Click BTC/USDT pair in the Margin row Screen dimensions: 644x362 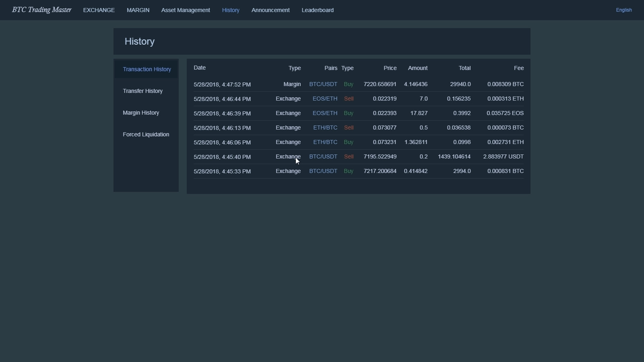pyautogui.click(x=323, y=84)
